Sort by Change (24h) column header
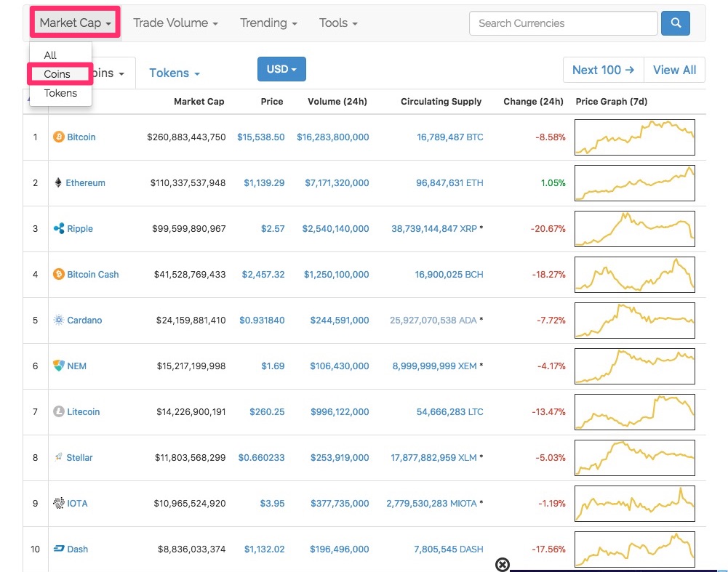 pyautogui.click(x=533, y=101)
